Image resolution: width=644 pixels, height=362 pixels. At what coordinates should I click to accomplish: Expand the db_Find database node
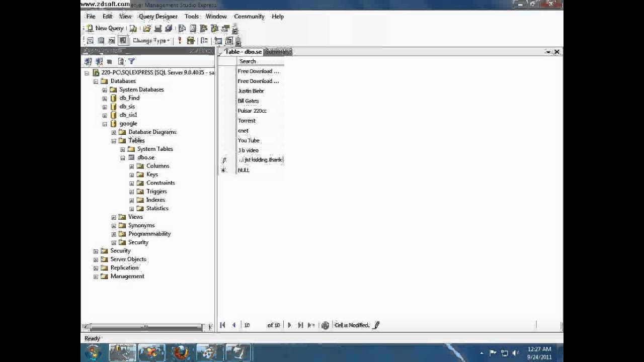[105, 98]
